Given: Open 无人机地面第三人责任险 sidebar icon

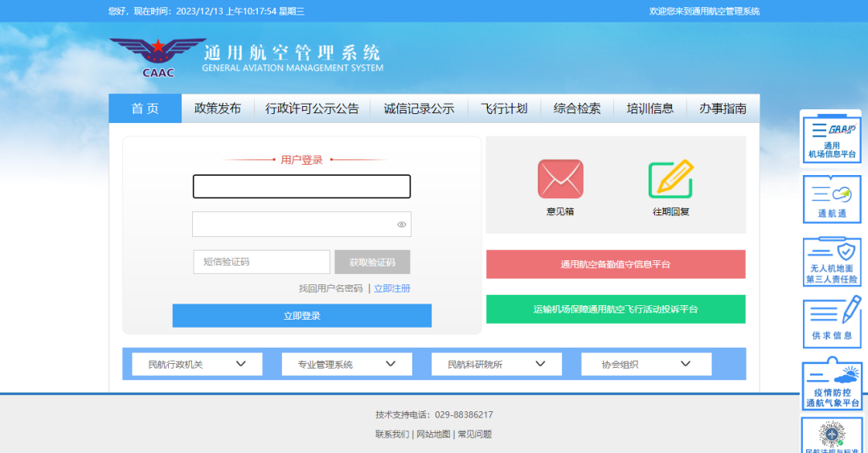Looking at the screenshot, I should point(831,262).
